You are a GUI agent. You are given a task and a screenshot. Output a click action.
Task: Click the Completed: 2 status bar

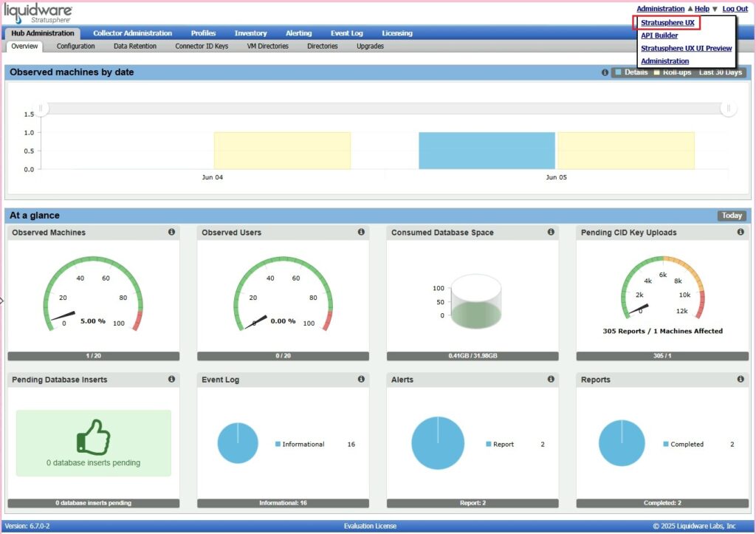click(x=662, y=503)
